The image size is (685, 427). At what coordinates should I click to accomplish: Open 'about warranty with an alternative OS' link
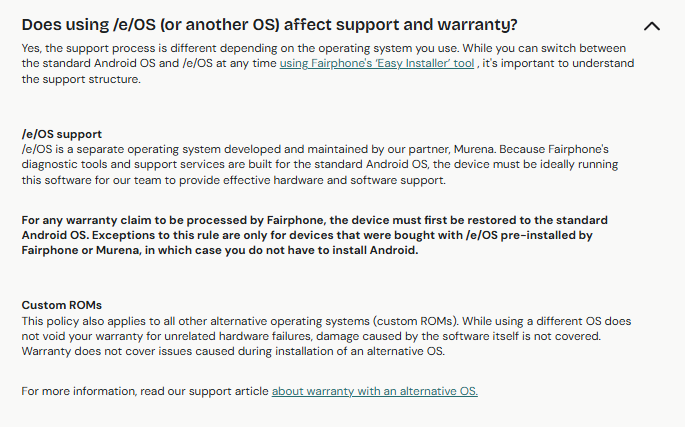tap(374, 391)
